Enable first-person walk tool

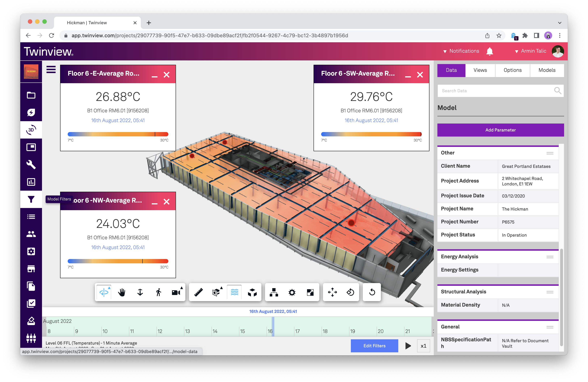(x=158, y=292)
